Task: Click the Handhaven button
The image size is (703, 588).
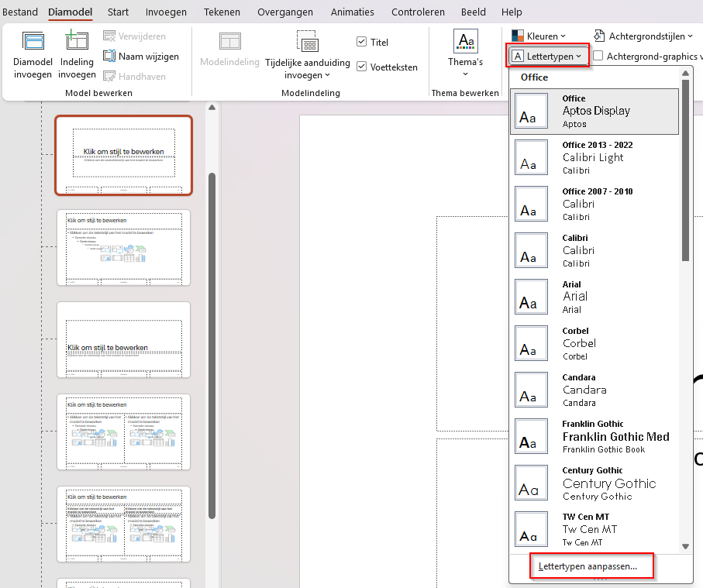Action: (x=134, y=77)
